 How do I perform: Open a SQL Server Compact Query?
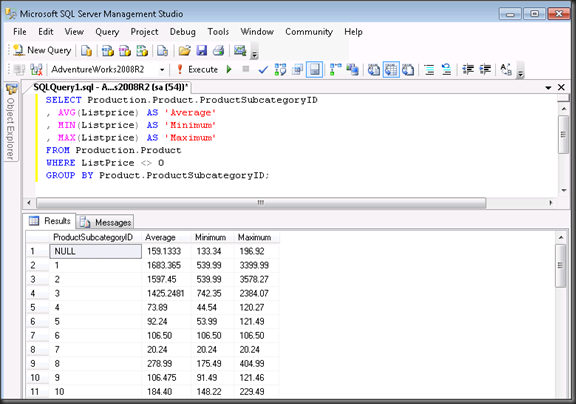162,51
